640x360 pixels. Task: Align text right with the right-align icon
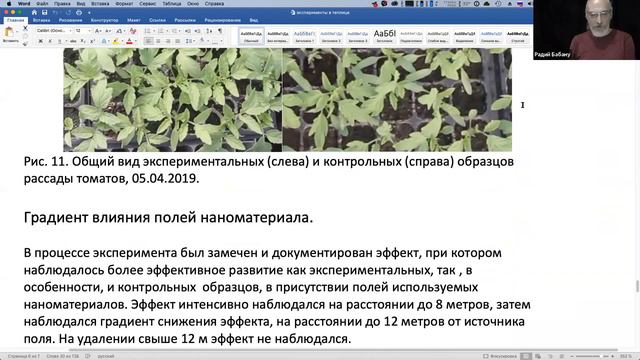tap(168, 41)
